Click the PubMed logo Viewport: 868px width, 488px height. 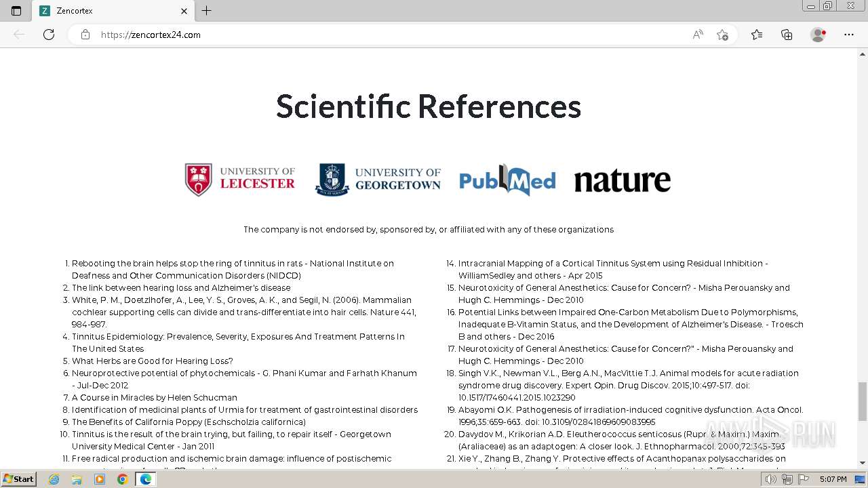click(x=507, y=180)
